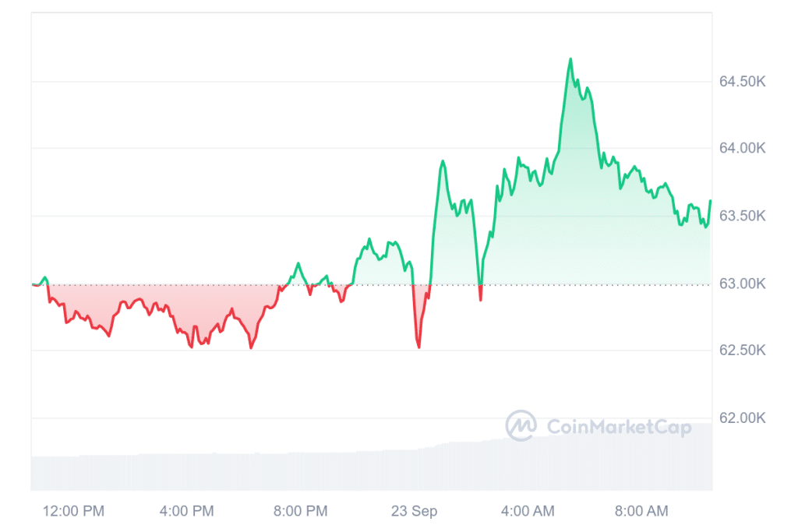
Task: Click the 62.50K price axis label
Action: click(x=742, y=351)
